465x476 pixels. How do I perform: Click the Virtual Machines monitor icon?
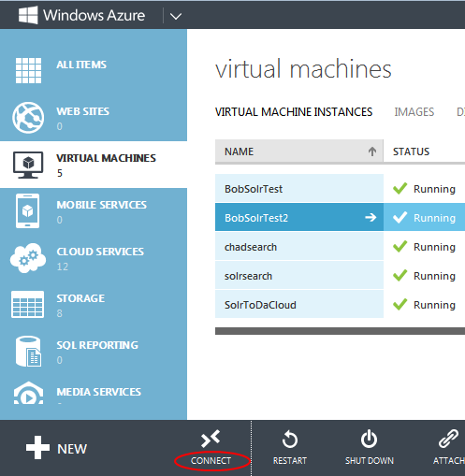(28, 165)
